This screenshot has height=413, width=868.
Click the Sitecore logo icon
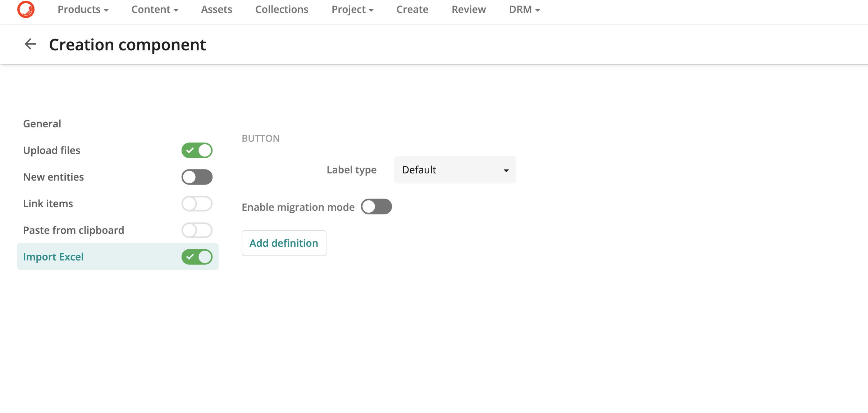tap(26, 9)
